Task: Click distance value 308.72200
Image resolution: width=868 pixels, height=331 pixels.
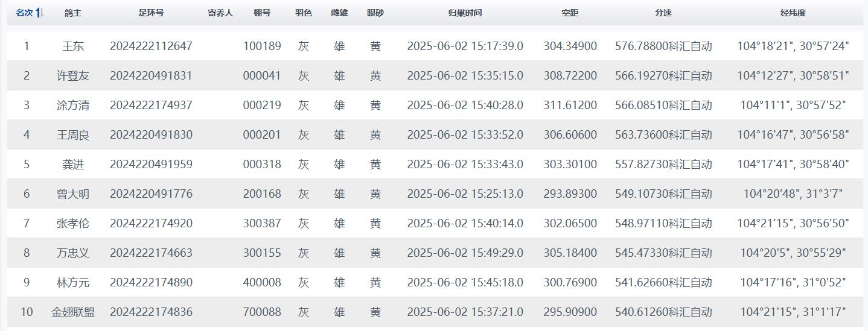Action: pyautogui.click(x=570, y=76)
